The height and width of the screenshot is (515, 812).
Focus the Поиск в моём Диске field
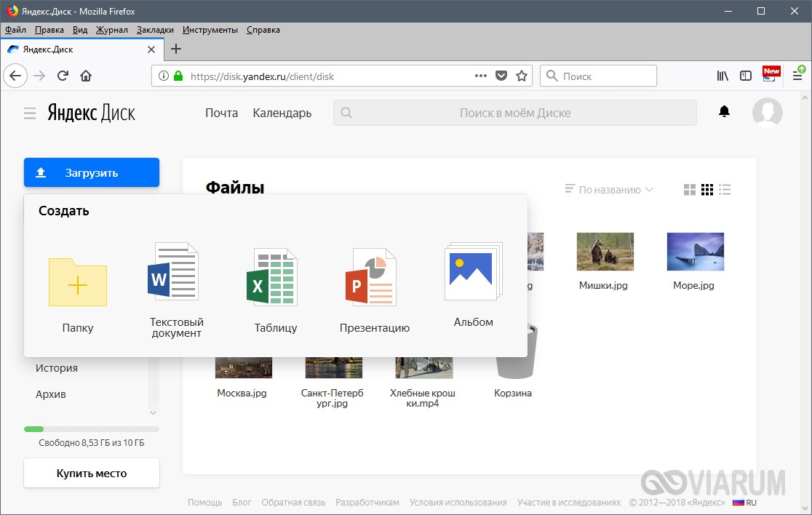pyautogui.click(x=514, y=113)
